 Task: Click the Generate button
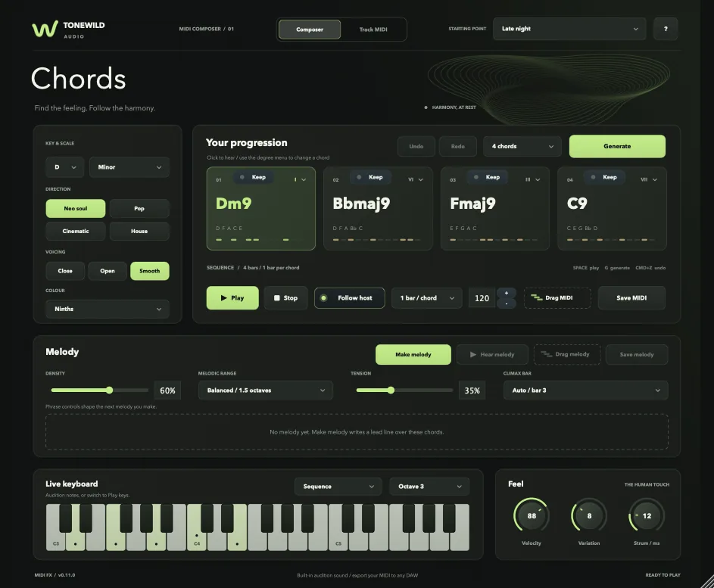(617, 146)
